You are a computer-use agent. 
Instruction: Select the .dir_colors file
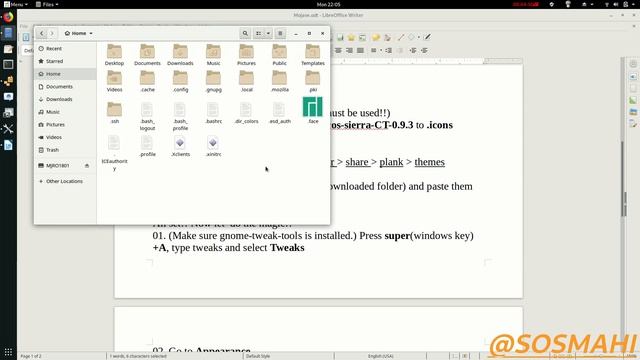pos(246,113)
